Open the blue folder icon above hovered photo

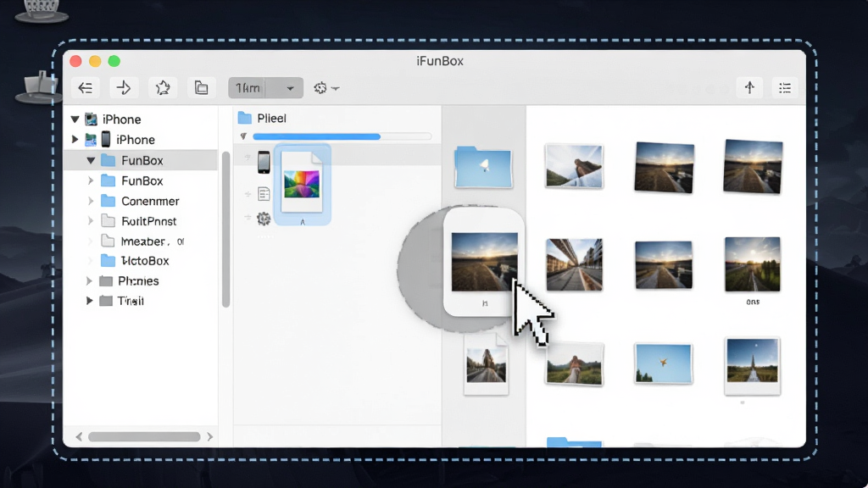tap(483, 167)
